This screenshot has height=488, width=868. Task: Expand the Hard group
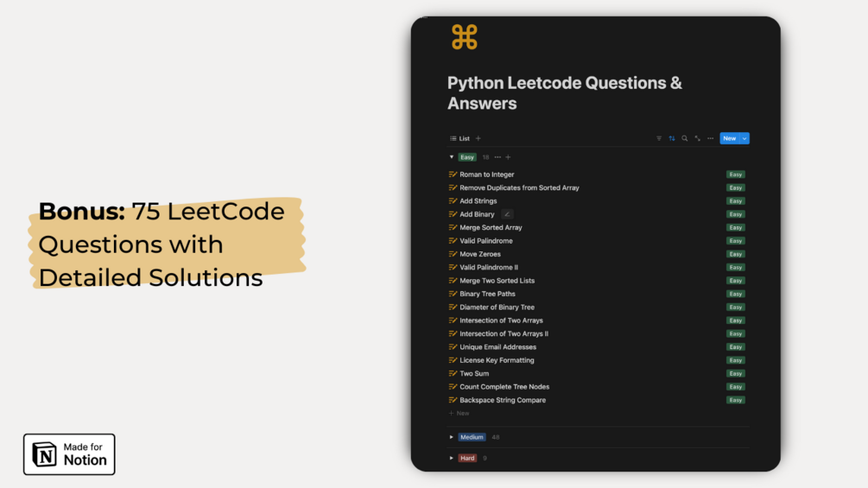[452, 458]
